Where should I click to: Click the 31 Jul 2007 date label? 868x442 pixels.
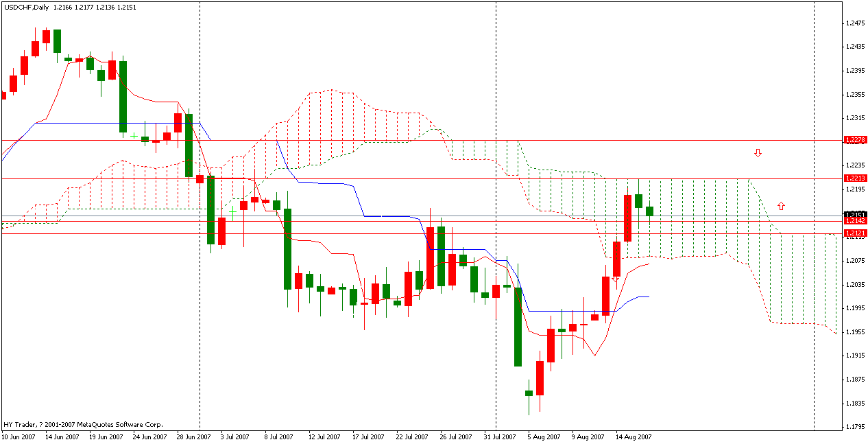pyautogui.click(x=500, y=437)
